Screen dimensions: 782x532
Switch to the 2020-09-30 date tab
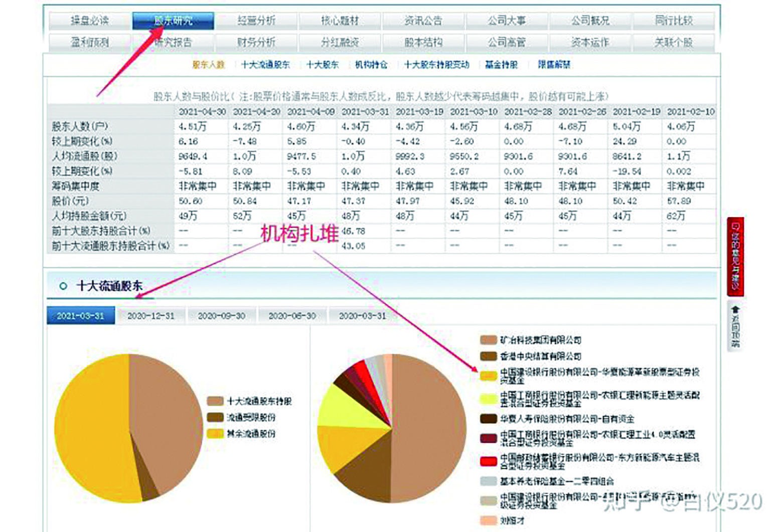pyautogui.click(x=222, y=316)
